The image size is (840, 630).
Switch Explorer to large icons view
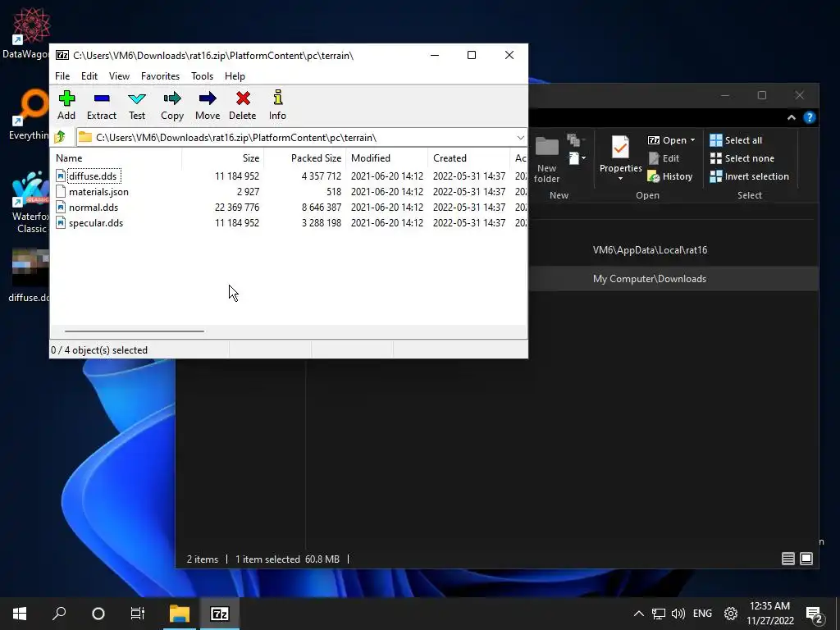[806, 559]
